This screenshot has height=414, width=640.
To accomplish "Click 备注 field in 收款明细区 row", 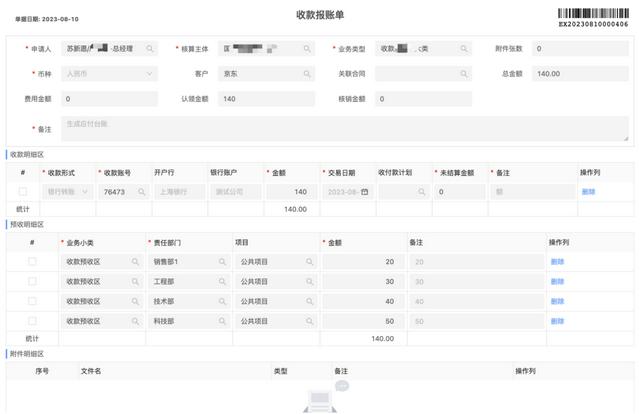I will click(533, 191).
